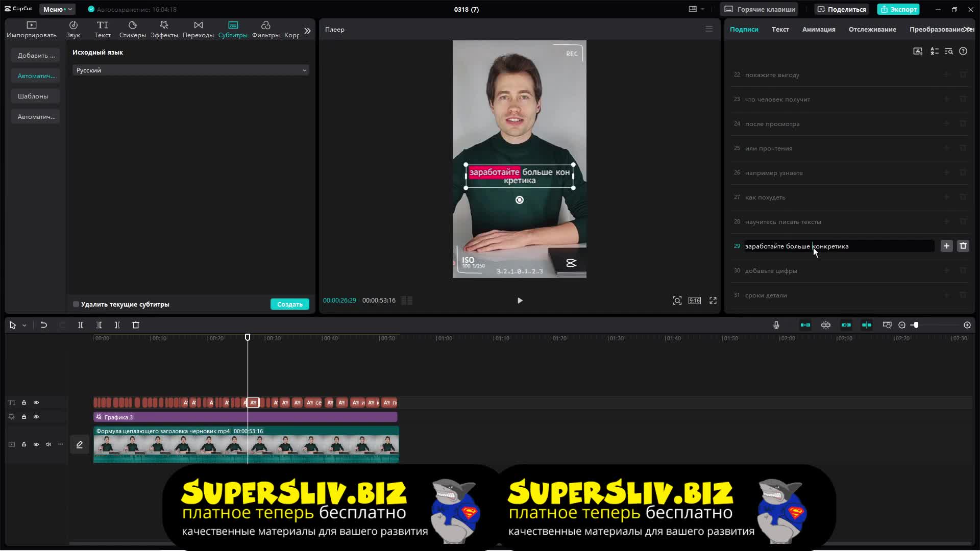Zoom out the timeline
Viewport: 980px width, 551px height.
902,325
